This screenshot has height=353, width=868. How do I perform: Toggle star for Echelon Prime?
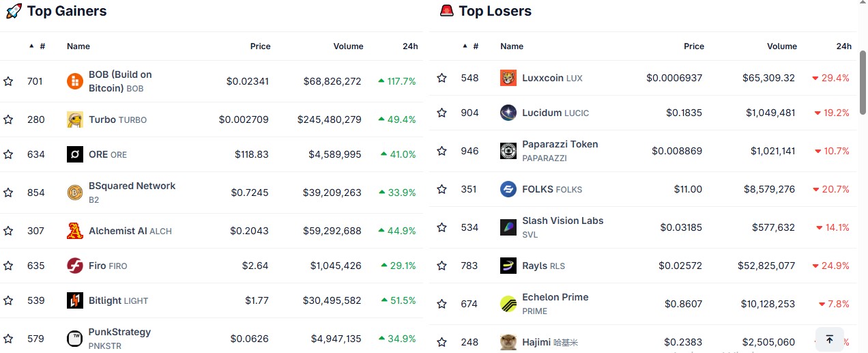(442, 304)
